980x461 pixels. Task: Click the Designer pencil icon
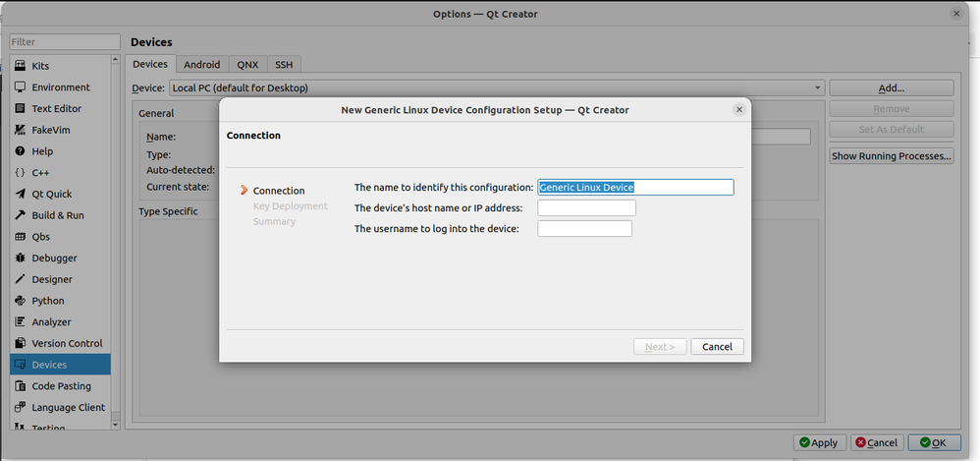tap(20, 279)
